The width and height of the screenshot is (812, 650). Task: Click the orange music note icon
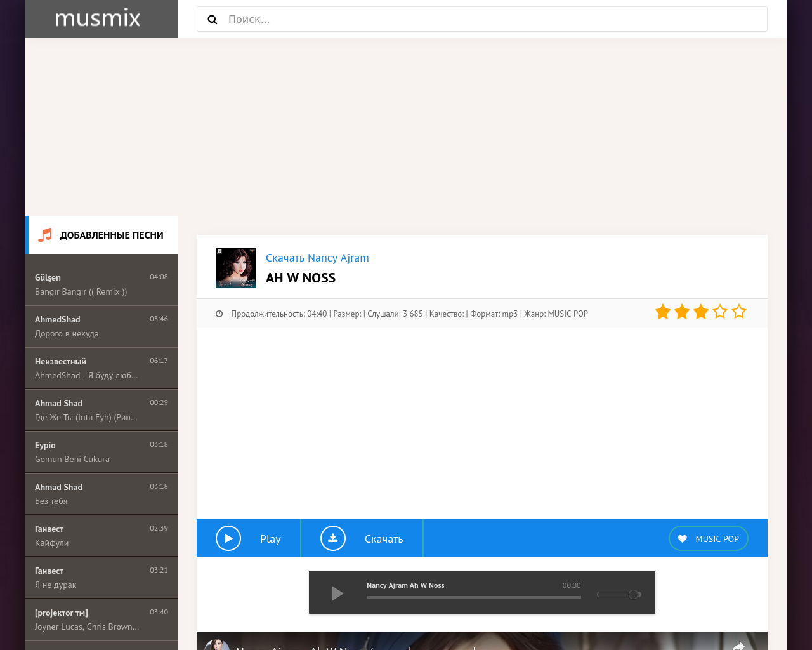(45, 235)
